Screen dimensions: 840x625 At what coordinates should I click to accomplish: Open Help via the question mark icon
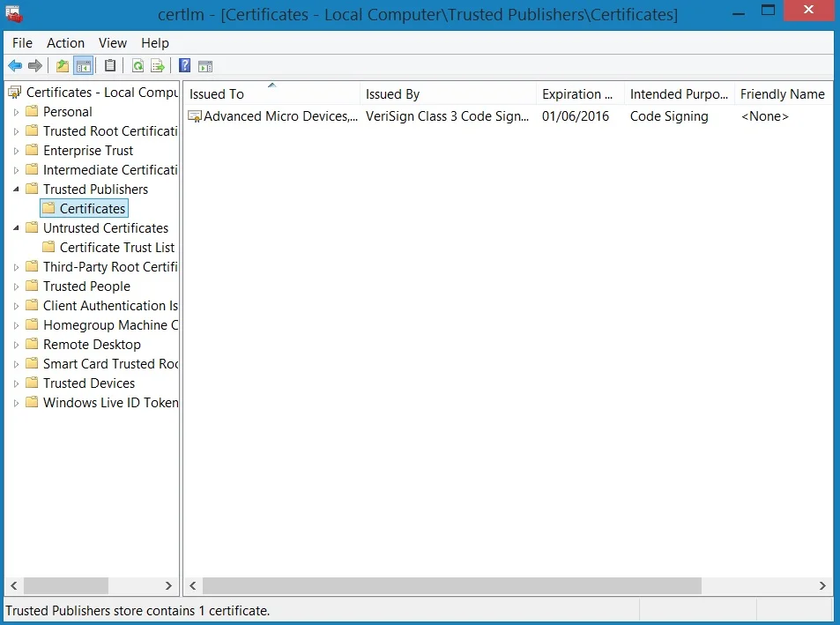(185, 66)
